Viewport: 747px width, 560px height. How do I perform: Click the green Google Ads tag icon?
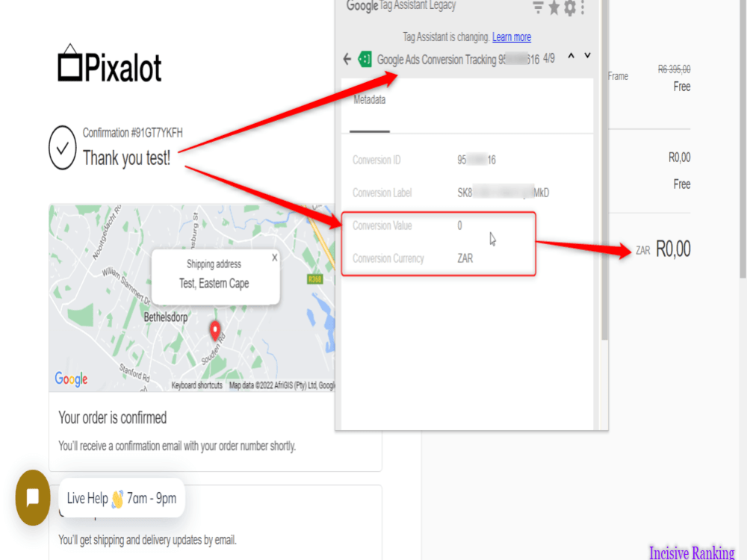point(365,59)
